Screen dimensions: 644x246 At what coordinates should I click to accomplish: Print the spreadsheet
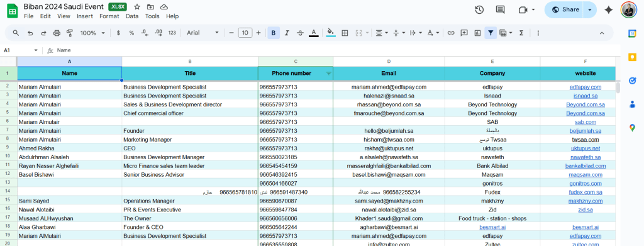(x=57, y=33)
